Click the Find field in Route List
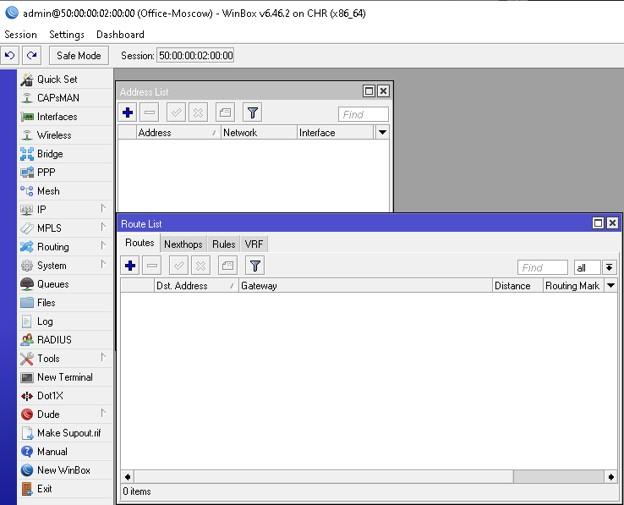Screen dimensions: 624x505 [542, 268]
